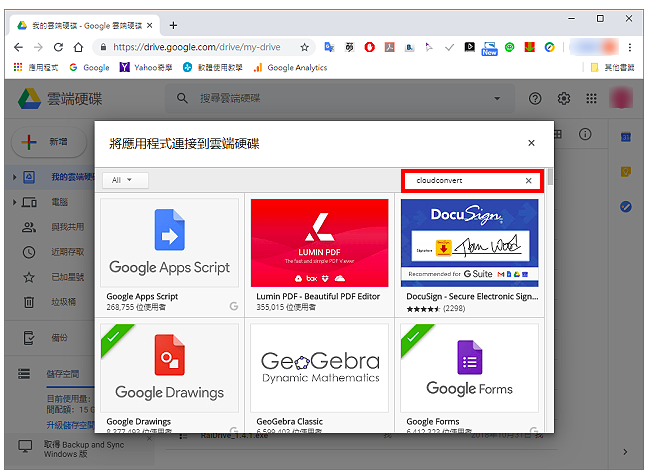Click the browser forward arrow
This screenshot has height=476, width=658.
(x=38, y=47)
